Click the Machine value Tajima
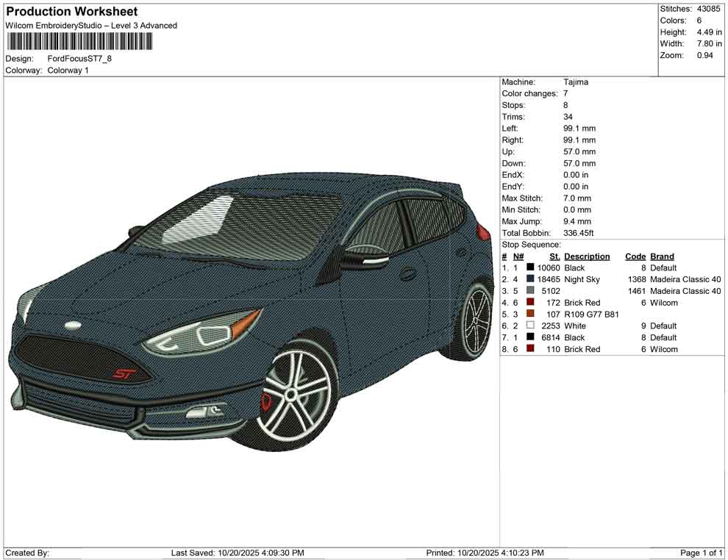This screenshot has width=728, height=560. (x=576, y=82)
